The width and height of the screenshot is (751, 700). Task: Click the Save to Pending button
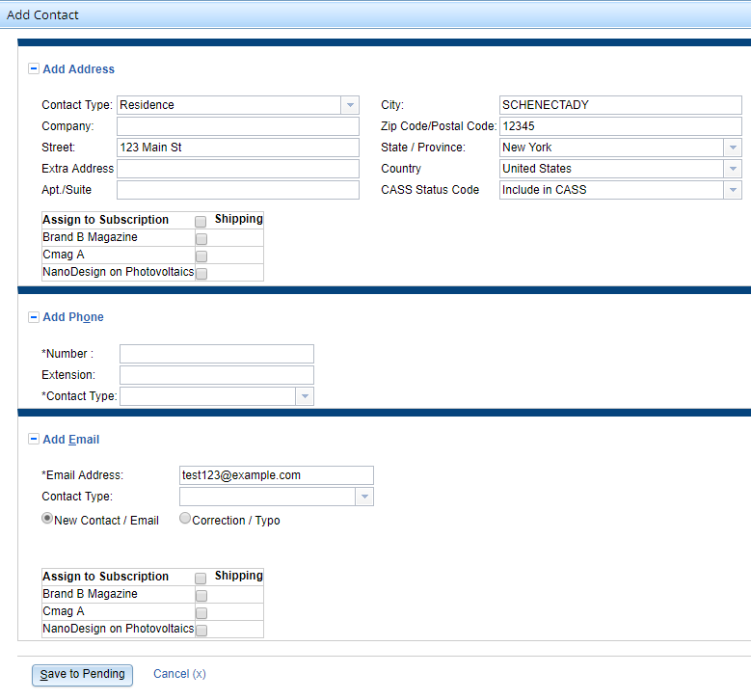click(x=82, y=675)
